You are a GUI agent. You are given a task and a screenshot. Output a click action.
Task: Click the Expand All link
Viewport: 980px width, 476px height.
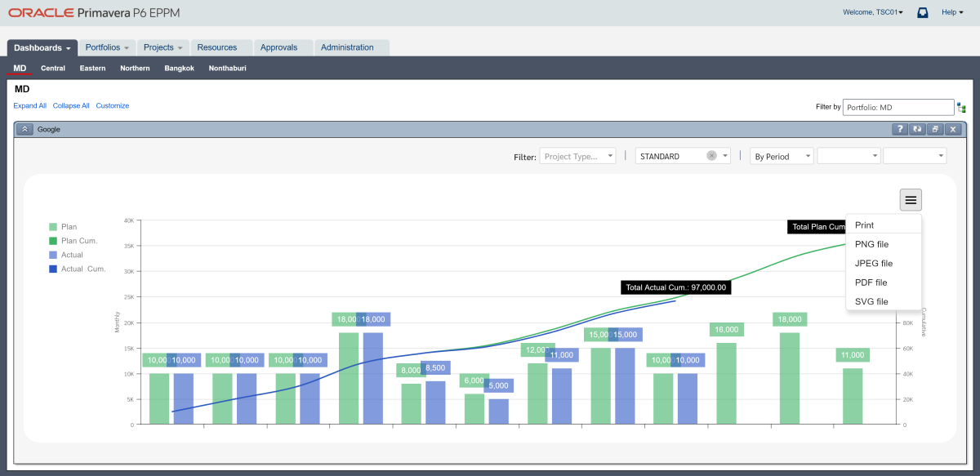[29, 105]
